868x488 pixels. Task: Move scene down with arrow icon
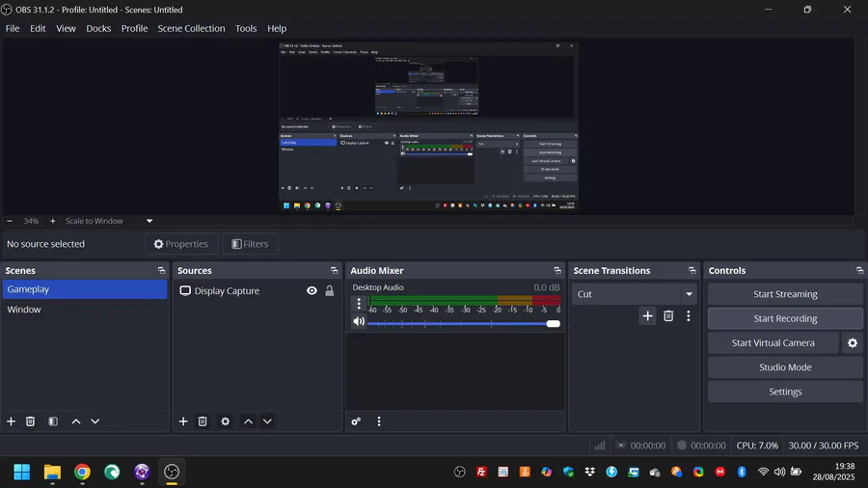tap(95, 421)
